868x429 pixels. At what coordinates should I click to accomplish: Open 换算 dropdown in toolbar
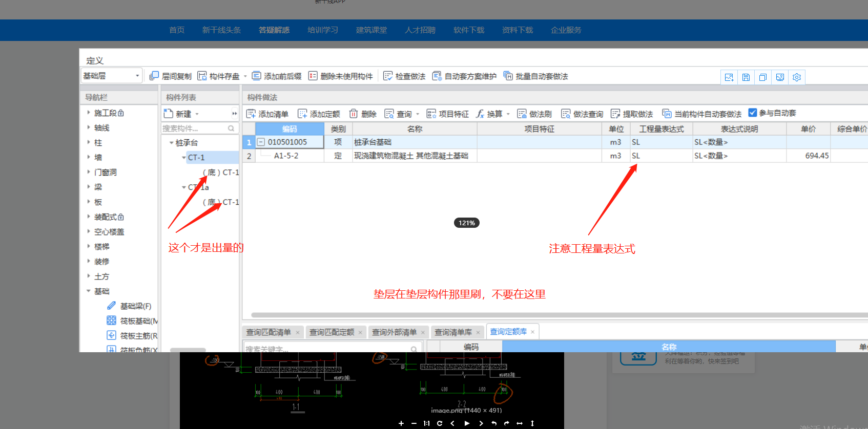(x=508, y=114)
